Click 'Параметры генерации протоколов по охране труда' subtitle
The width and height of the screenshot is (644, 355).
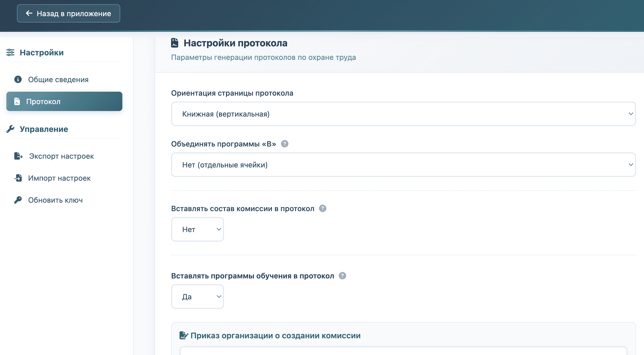click(x=263, y=57)
